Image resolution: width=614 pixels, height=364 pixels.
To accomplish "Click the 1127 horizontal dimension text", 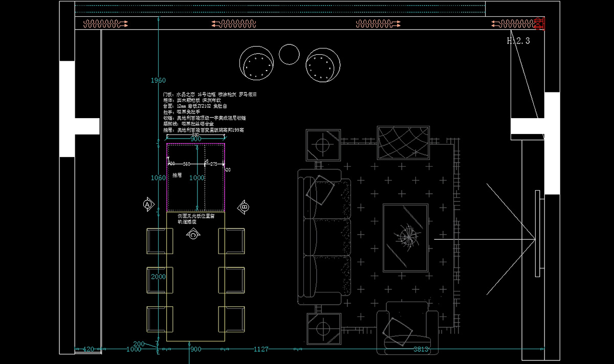I will pos(261,349).
